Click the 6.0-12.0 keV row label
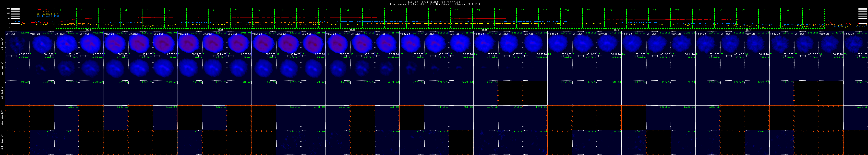Image resolution: width=868 pixels, height=155 pixels. click(2, 68)
